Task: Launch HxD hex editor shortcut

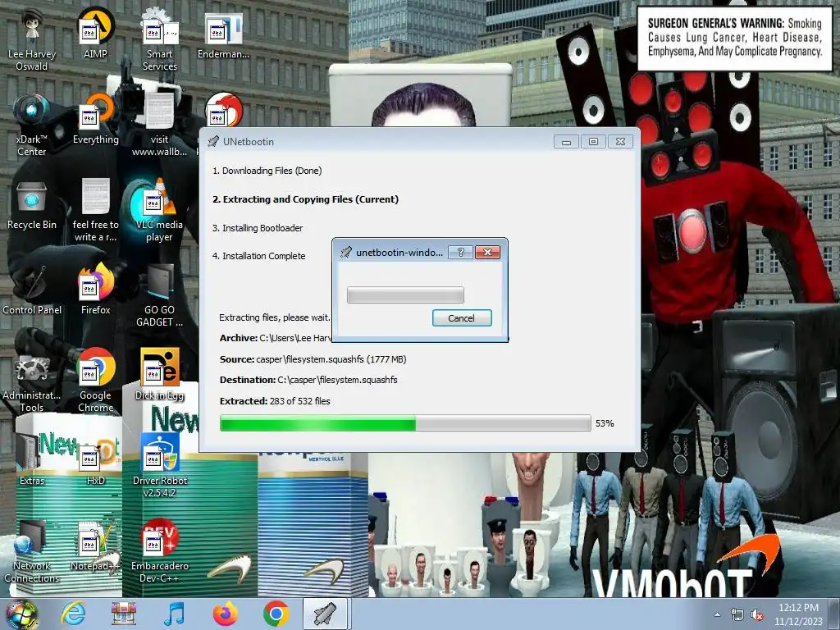Action: pos(96,461)
